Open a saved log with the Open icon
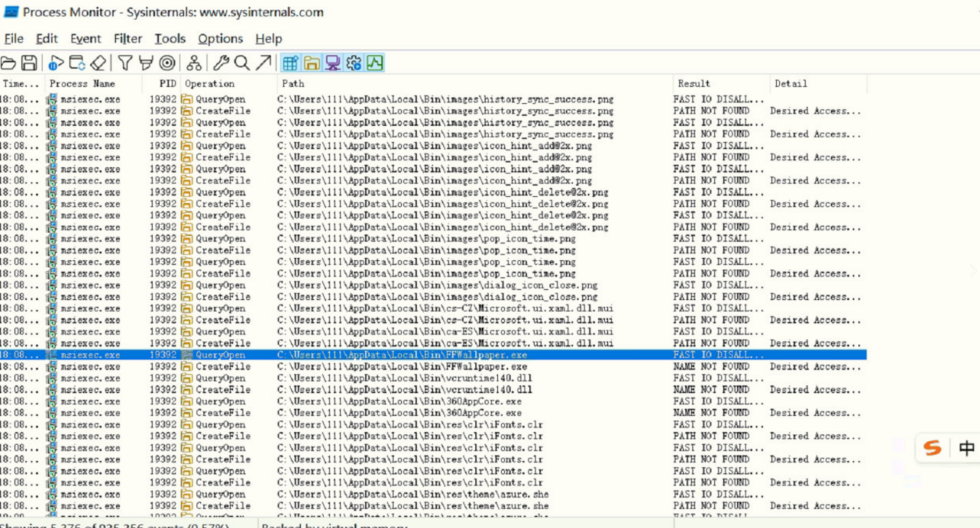The width and height of the screenshot is (980, 528). 8,63
